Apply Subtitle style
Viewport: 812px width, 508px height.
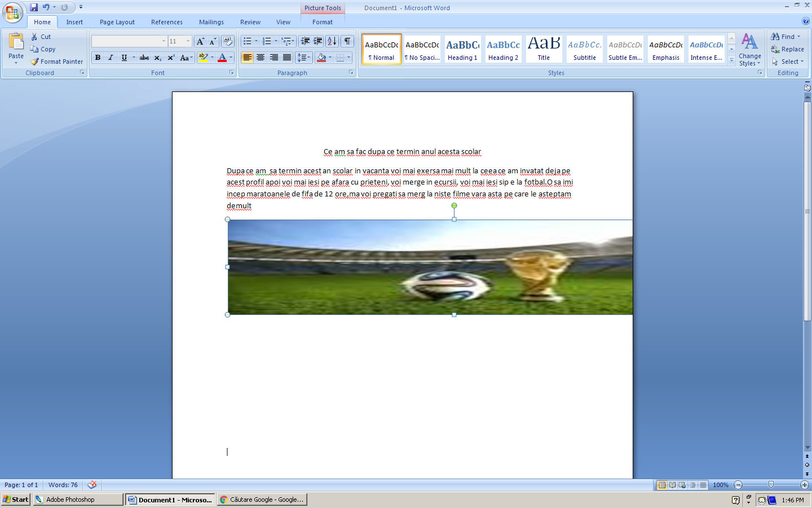pos(584,49)
